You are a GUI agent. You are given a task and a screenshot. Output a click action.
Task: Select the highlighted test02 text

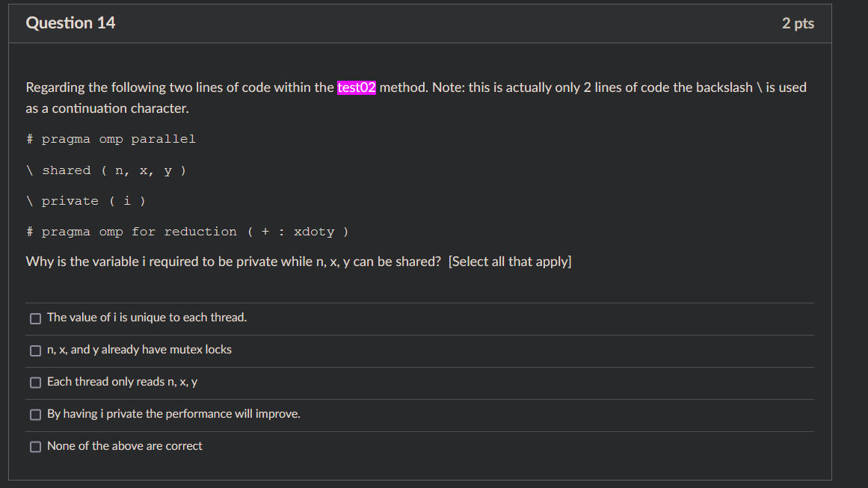(355, 87)
